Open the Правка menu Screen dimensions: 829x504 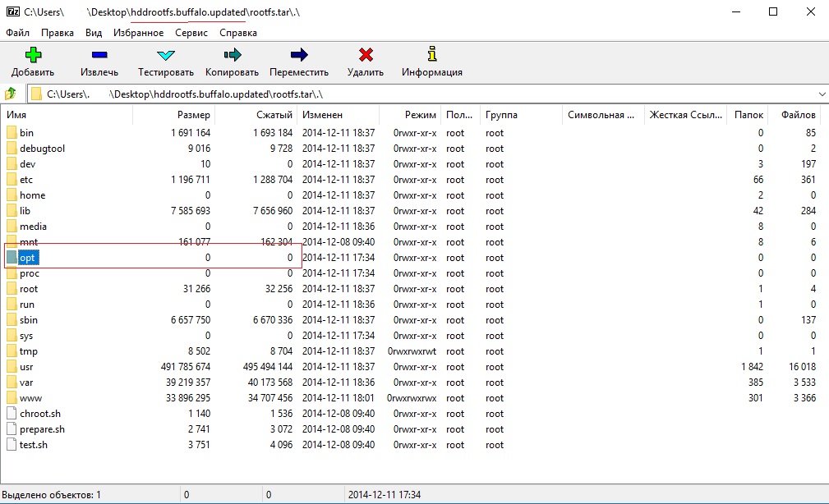pos(57,33)
